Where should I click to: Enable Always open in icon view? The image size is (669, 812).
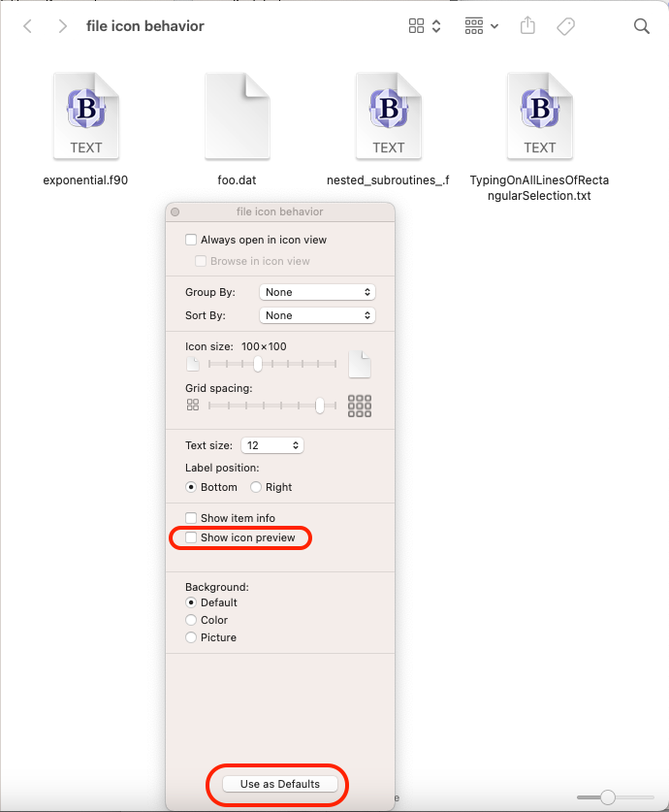191,240
